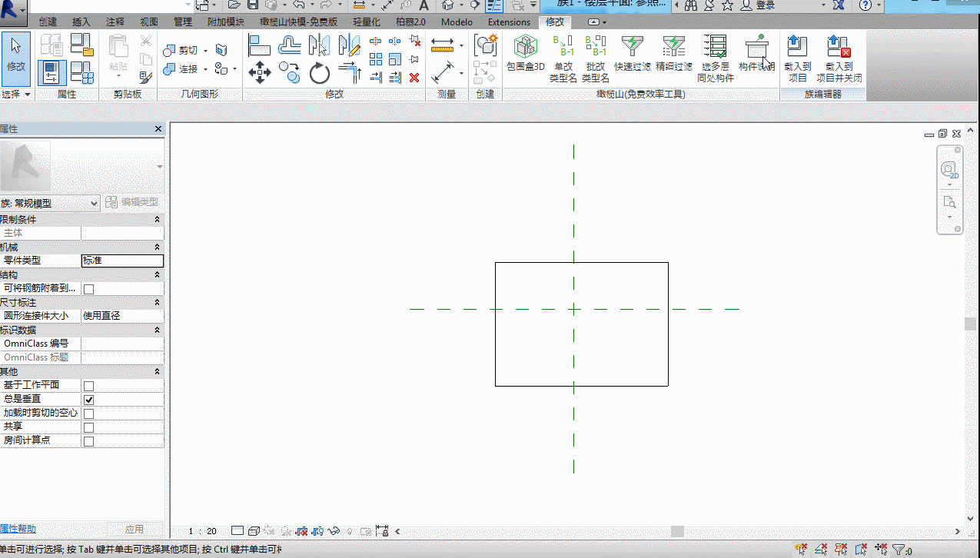Enable 房间计算点 checkbox
This screenshot has height=558, width=980.
tap(88, 441)
